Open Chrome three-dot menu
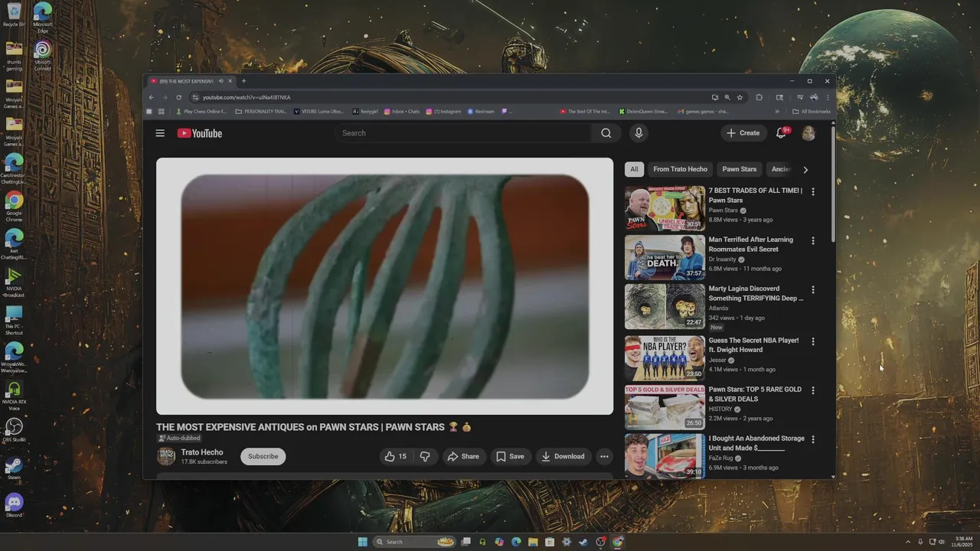The width and height of the screenshot is (980, 551). click(x=827, y=97)
